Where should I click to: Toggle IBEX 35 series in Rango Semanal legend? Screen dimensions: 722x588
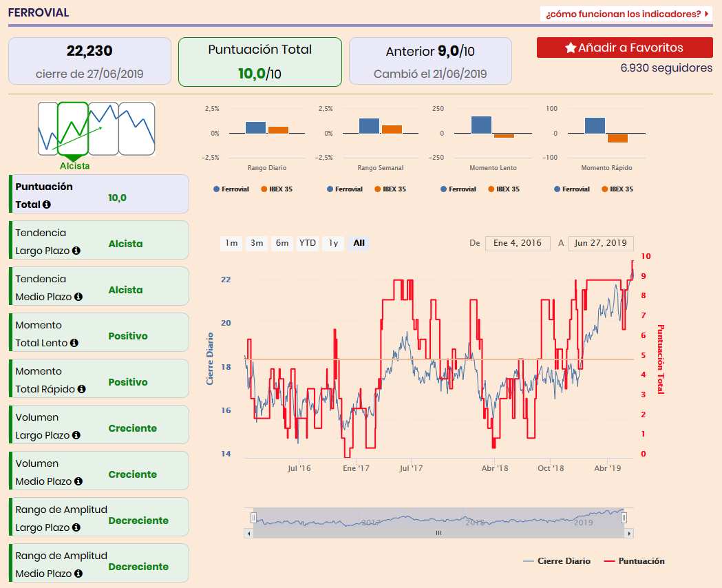tap(390, 189)
